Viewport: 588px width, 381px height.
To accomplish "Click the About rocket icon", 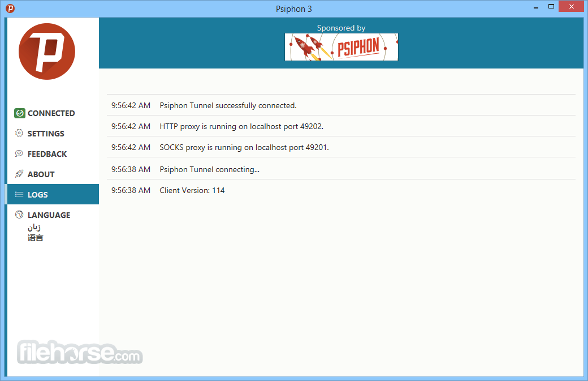I will click(x=19, y=174).
